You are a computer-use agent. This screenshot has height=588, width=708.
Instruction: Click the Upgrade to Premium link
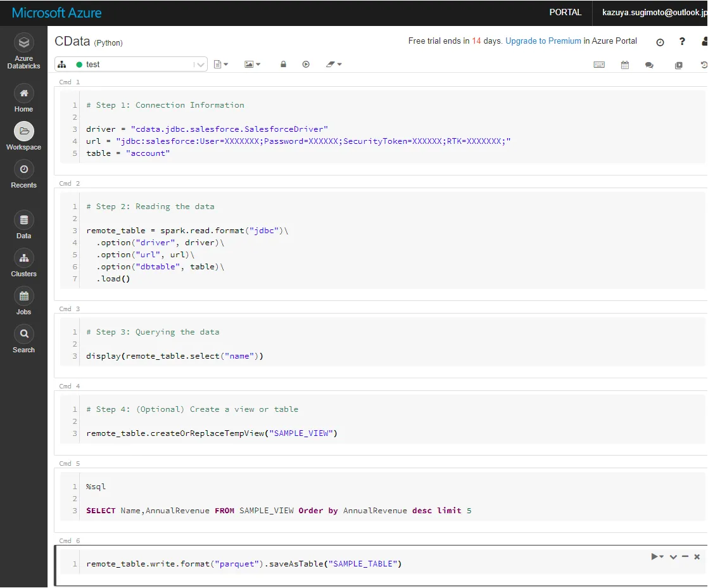click(x=543, y=41)
